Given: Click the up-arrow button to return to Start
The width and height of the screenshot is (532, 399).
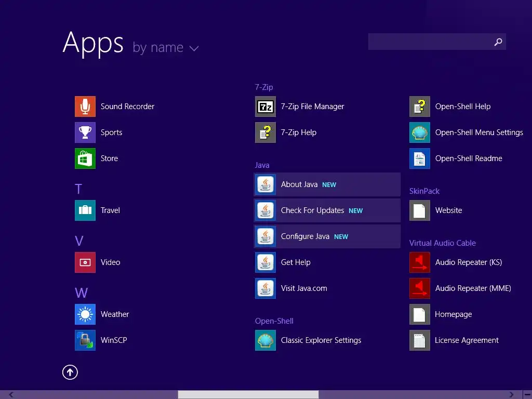Looking at the screenshot, I should tap(70, 372).
